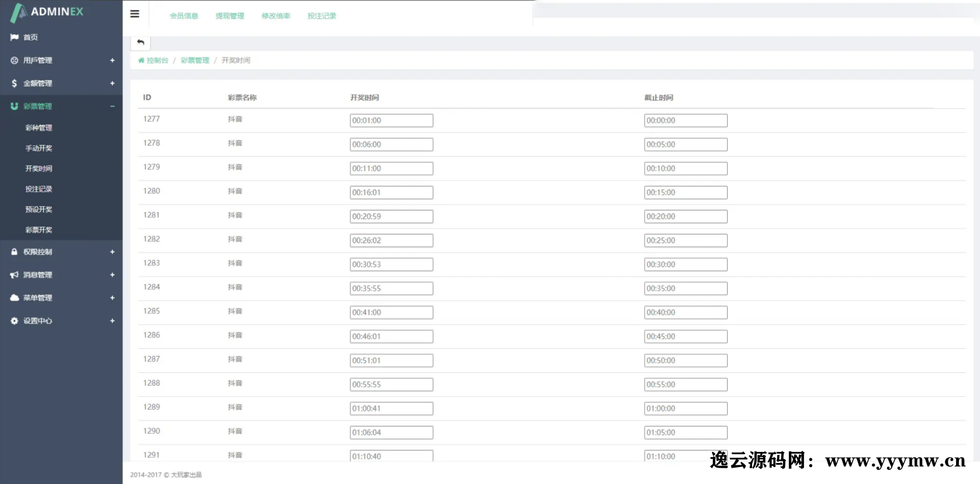Image resolution: width=980 pixels, height=484 pixels.
Task: Edit draw time field 00:26:02 for ID 1282
Action: (x=392, y=240)
